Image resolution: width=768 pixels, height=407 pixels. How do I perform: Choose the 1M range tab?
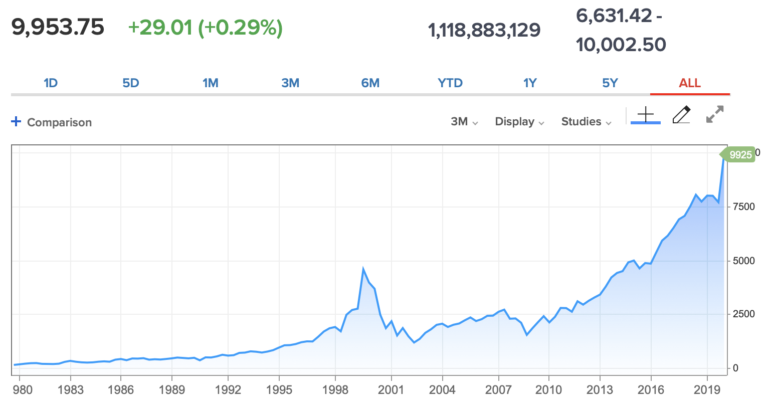[x=210, y=83]
